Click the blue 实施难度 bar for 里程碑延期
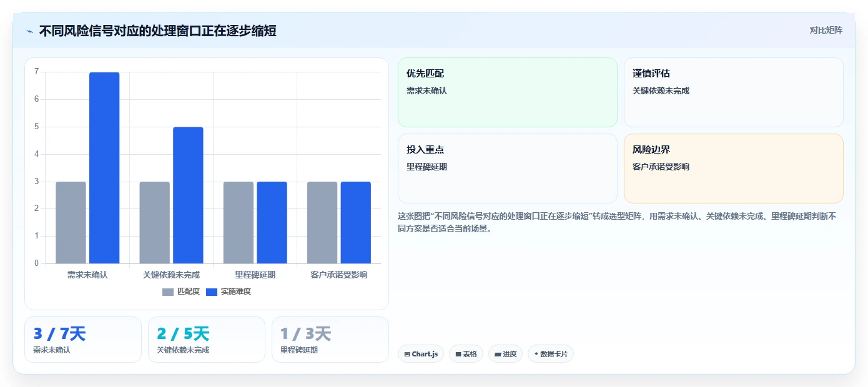This screenshot has width=868, height=387. pyautogui.click(x=272, y=222)
